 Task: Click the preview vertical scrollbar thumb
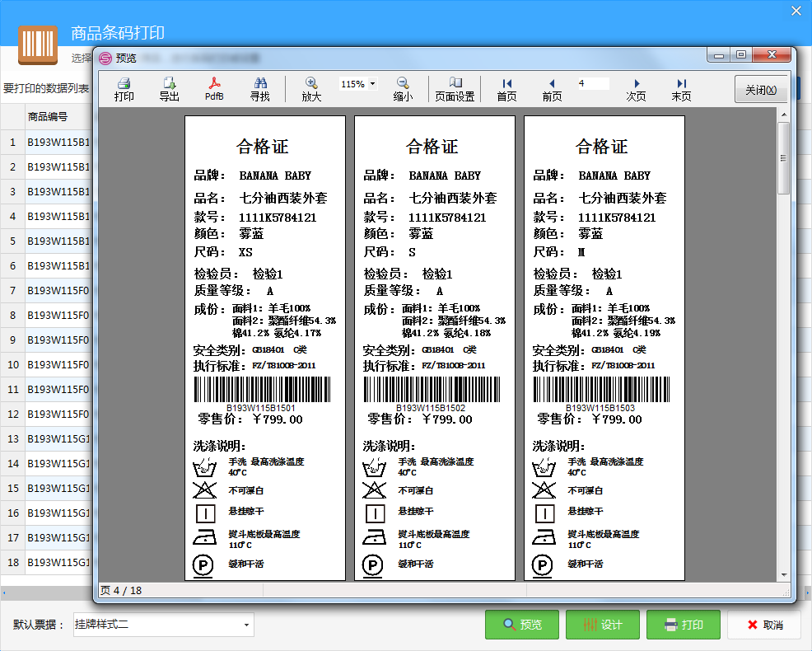tap(783, 158)
